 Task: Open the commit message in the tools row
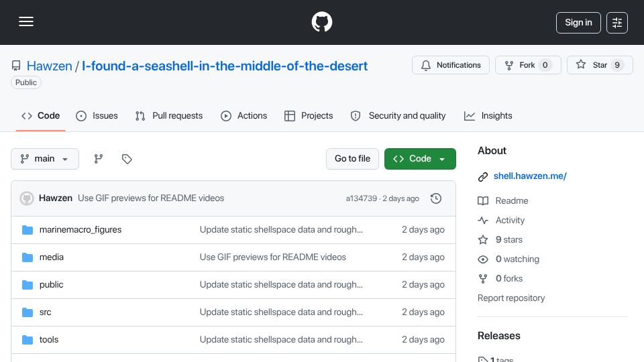(x=281, y=340)
